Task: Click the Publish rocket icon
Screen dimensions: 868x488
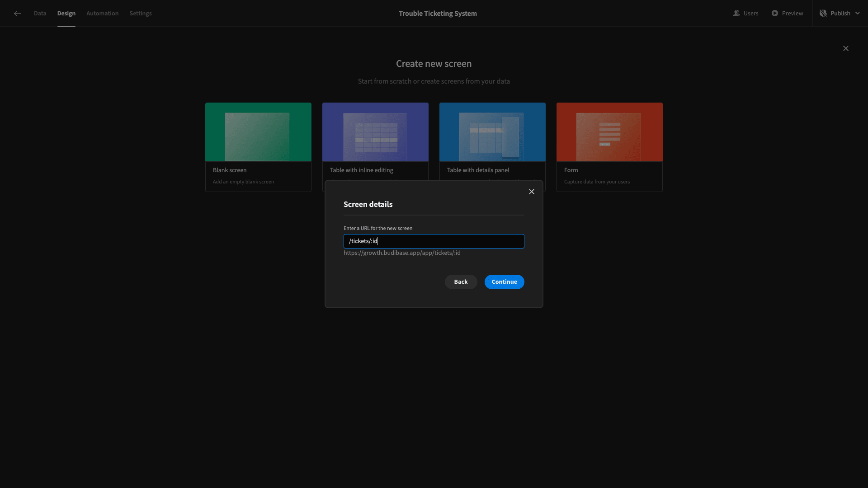Action: click(823, 14)
